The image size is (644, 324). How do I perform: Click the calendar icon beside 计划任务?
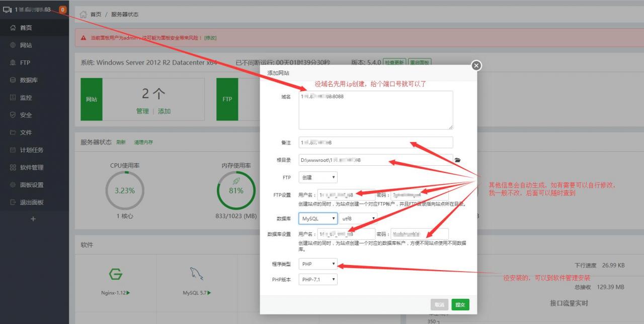(x=13, y=150)
